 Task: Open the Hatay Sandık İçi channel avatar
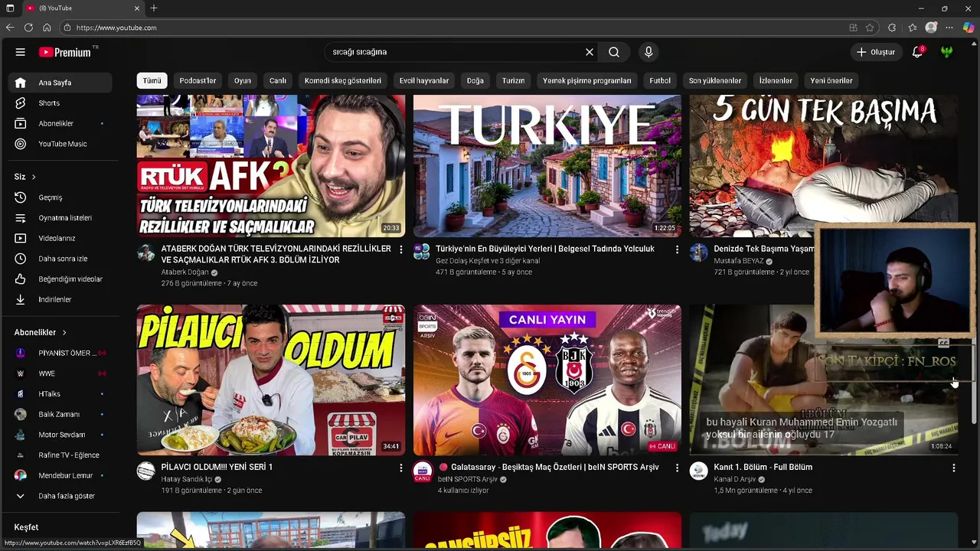pyautogui.click(x=146, y=471)
